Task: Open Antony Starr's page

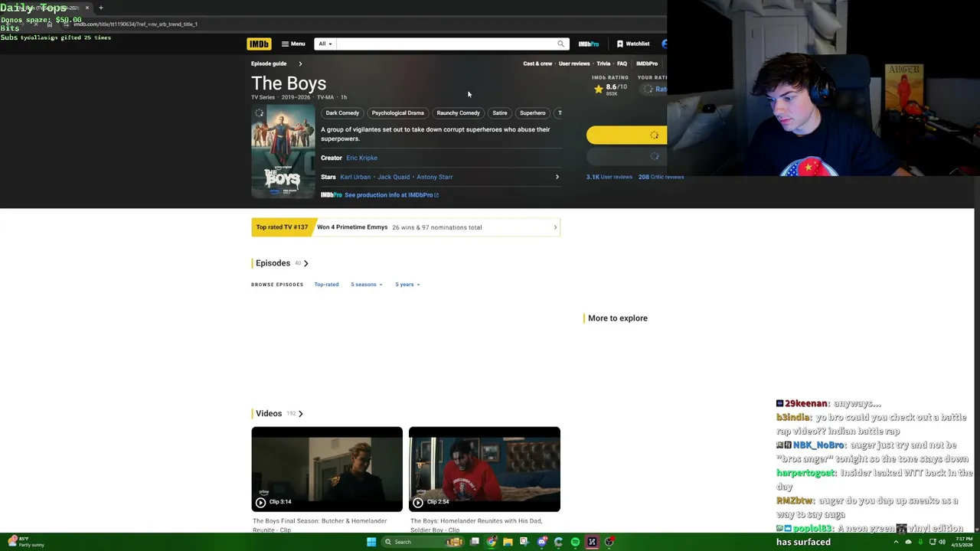Action: [x=434, y=177]
